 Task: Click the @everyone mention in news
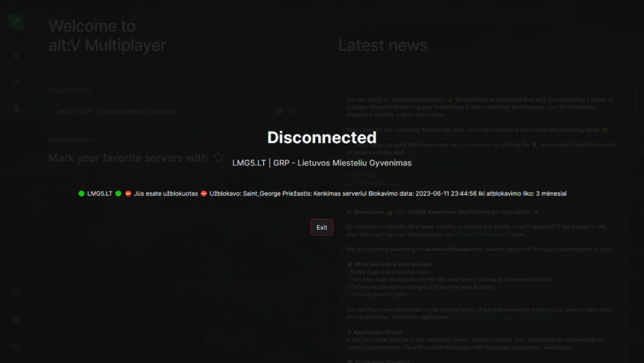click(x=368, y=212)
